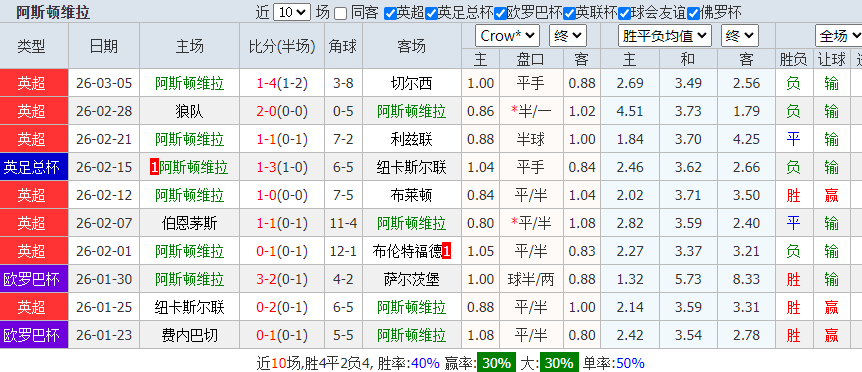
Task: Uncheck the 英联杯 filter checkbox
Action: 570,13
